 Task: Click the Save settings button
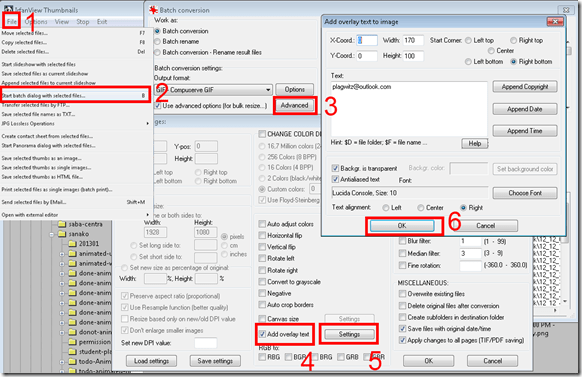tap(215, 361)
